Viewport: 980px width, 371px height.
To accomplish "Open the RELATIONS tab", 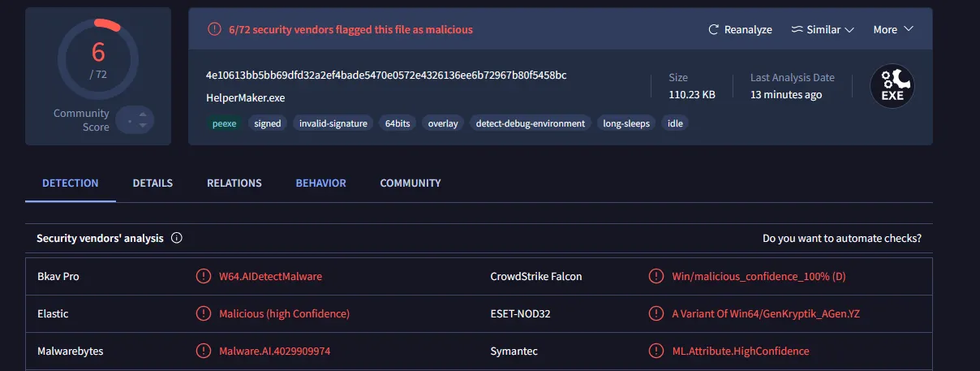I will pos(234,183).
